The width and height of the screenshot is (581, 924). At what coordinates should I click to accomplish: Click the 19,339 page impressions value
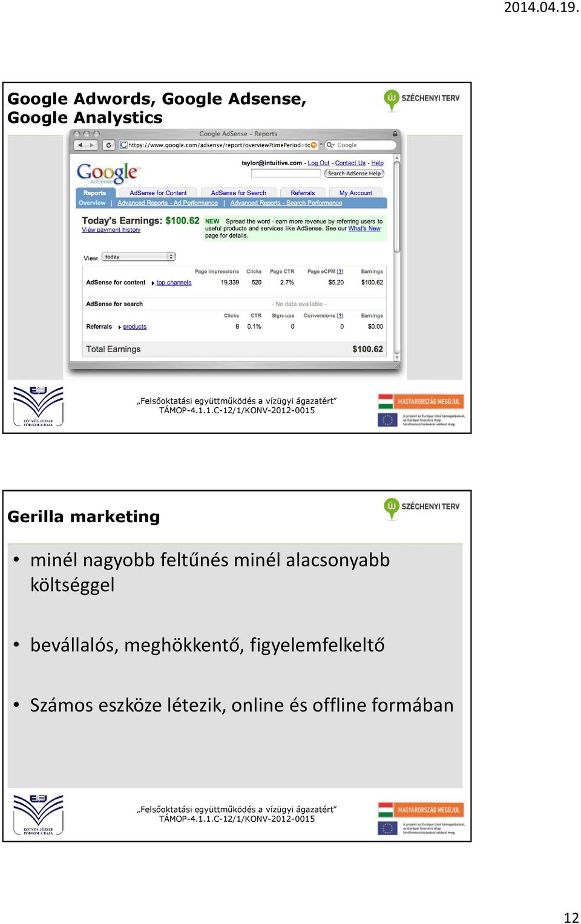pos(230,283)
